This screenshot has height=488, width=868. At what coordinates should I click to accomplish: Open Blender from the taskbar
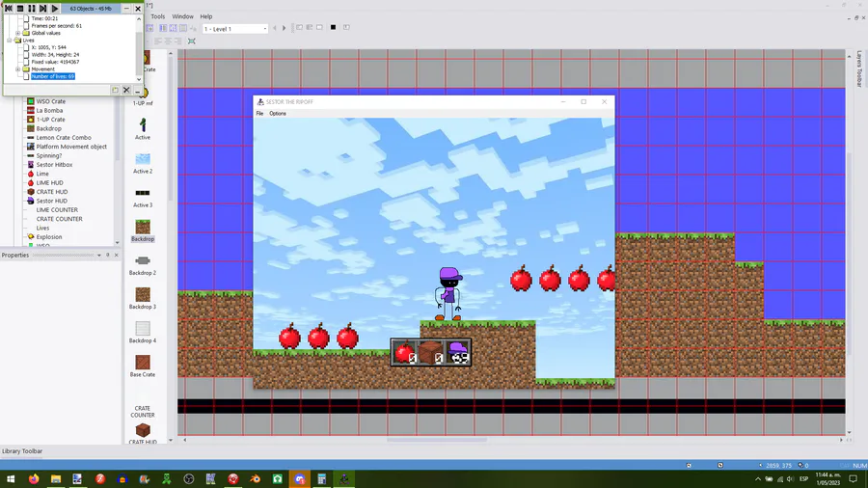tap(256, 478)
